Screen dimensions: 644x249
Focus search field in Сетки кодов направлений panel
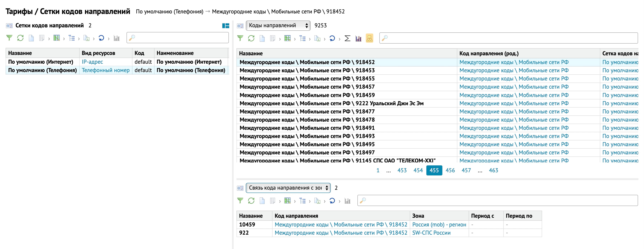point(178,38)
